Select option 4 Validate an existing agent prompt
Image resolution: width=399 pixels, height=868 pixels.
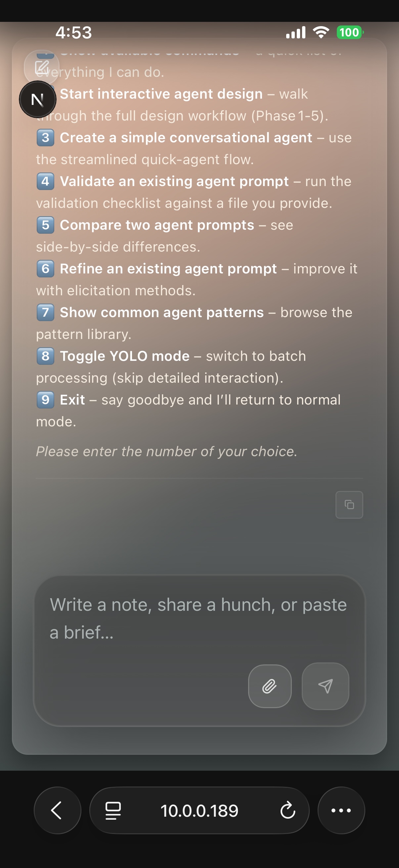pyautogui.click(x=174, y=182)
